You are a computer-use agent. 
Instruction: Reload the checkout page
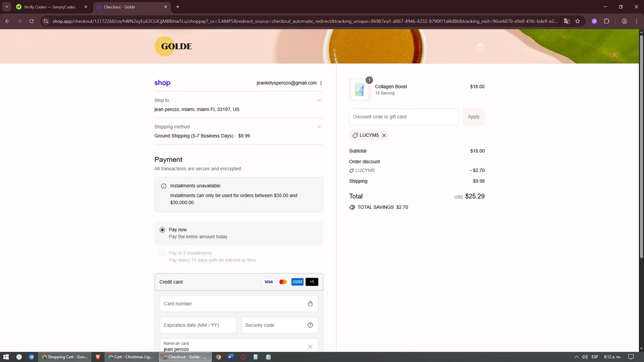[31, 21]
